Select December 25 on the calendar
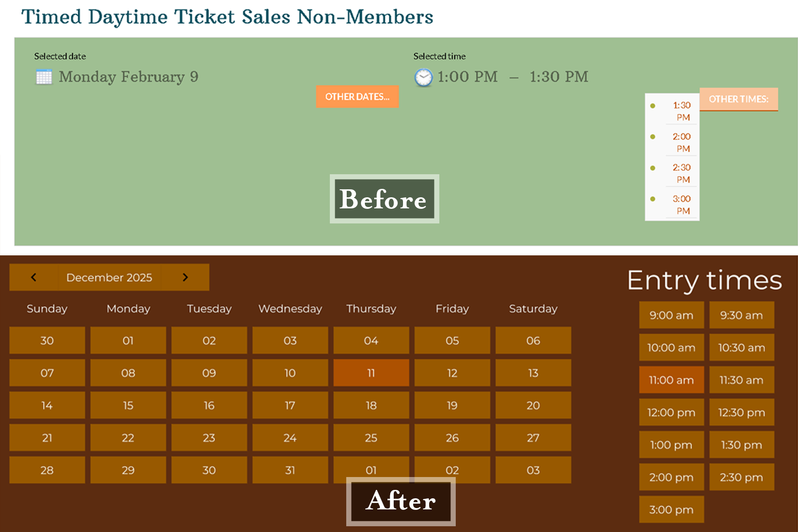 point(371,438)
